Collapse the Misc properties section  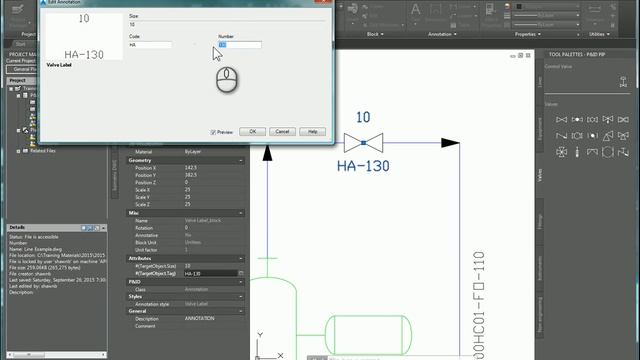click(x=241, y=213)
